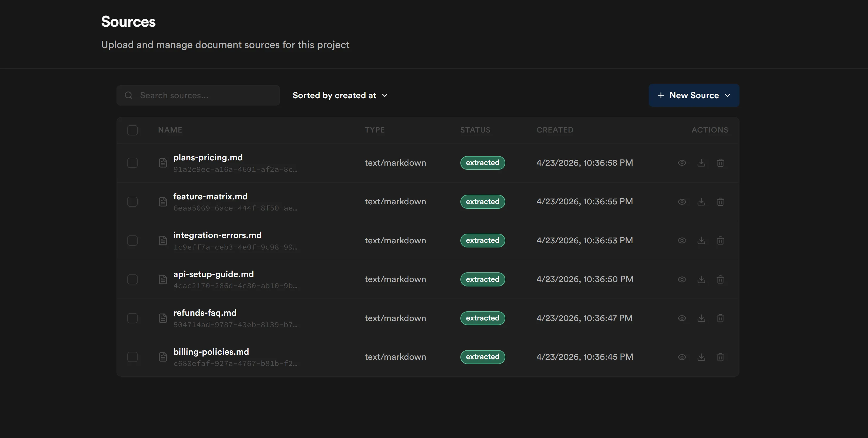The height and width of the screenshot is (438, 868).
Task: Click the NAME column header
Action: click(170, 130)
